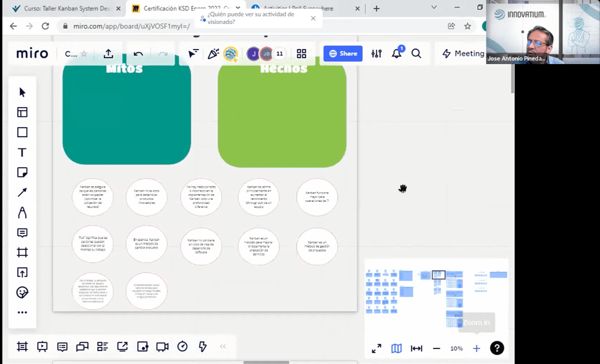Screen dimensions: 600x364
Task: Select the Frame tool in left toolbar
Action: 22,252
